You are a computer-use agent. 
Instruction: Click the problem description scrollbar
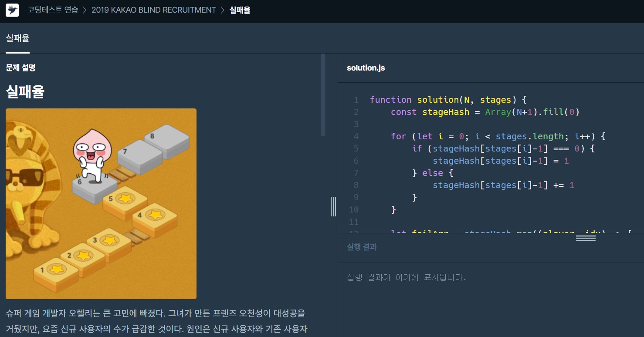click(323, 95)
